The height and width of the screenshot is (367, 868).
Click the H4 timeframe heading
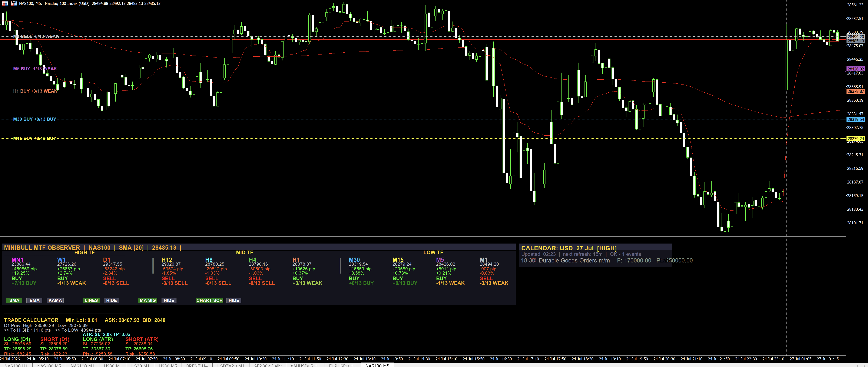252,260
